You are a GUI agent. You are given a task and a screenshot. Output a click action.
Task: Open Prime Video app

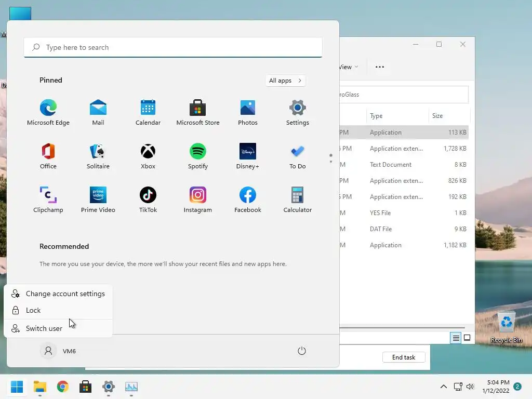pyautogui.click(x=98, y=200)
